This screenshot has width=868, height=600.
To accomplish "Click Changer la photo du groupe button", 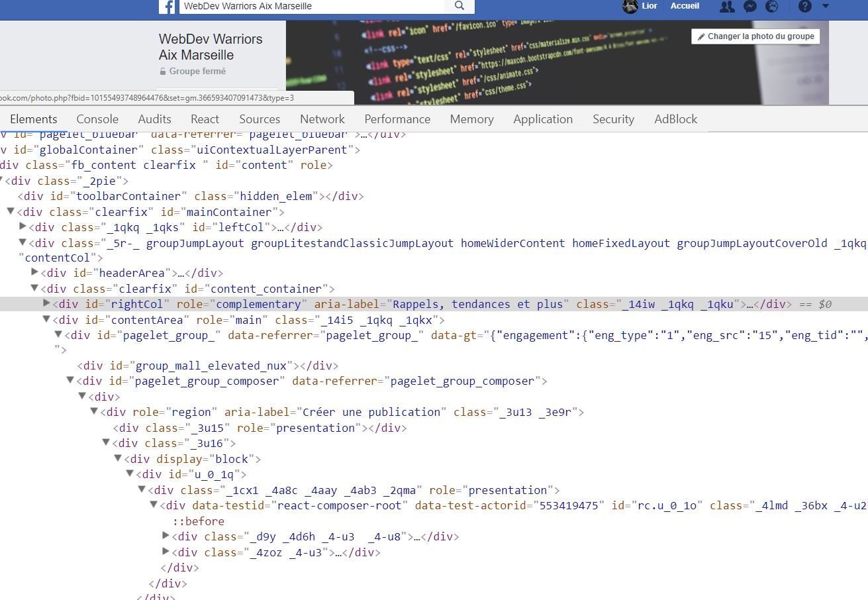I will pos(755,36).
